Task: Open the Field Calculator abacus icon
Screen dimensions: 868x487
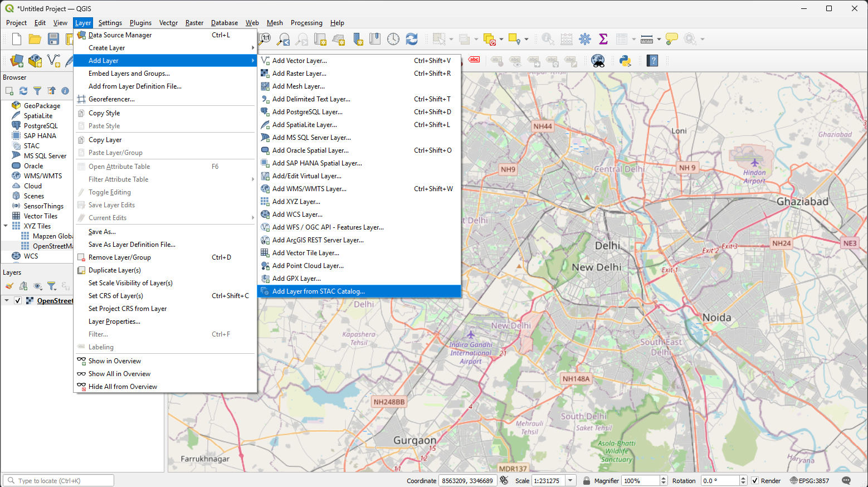Action: (x=567, y=39)
